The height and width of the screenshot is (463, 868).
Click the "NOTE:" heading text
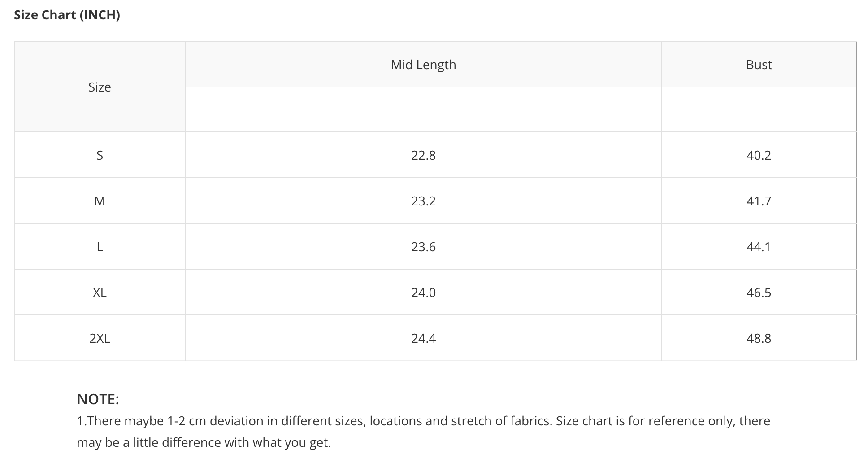pyautogui.click(x=98, y=399)
